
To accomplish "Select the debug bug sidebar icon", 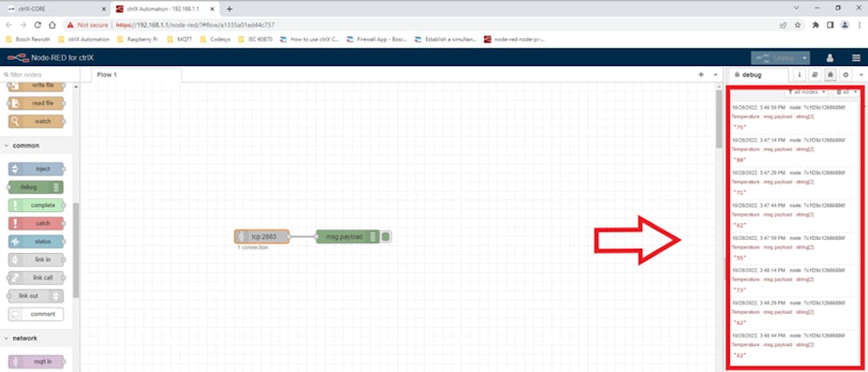I will click(830, 75).
